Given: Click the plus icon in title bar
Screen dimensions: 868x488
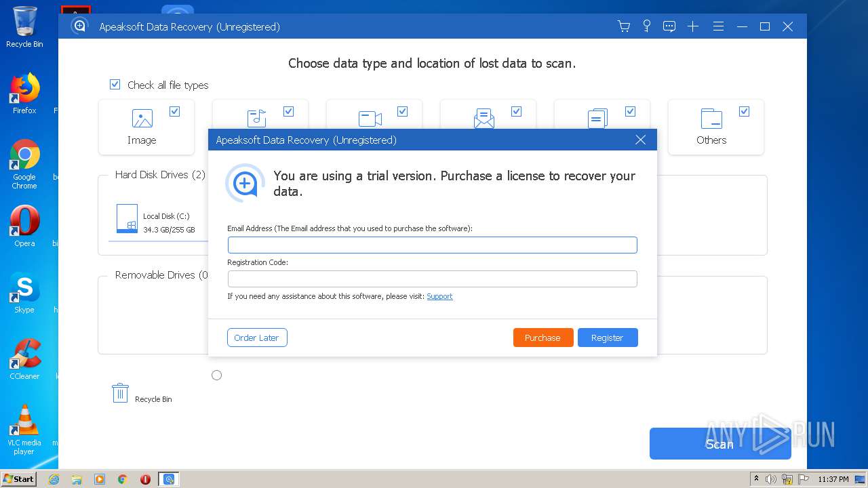Looking at the screenshot, I should coord(692,26).
